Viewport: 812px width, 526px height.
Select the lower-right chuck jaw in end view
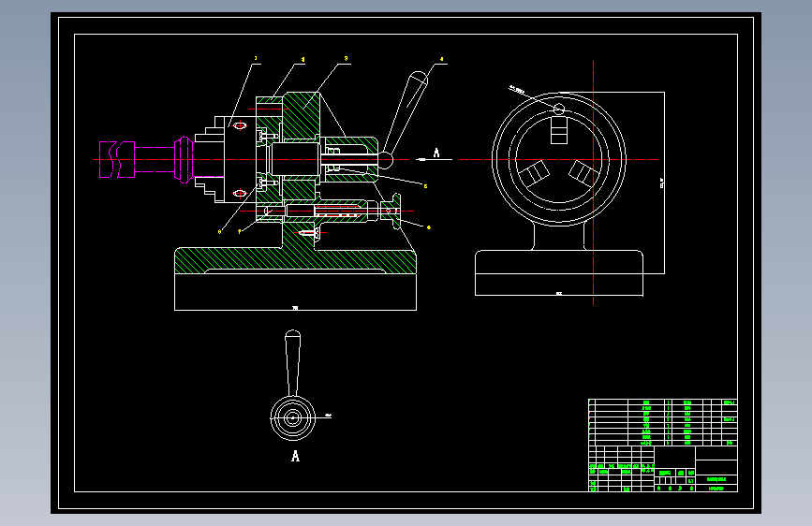583,173
